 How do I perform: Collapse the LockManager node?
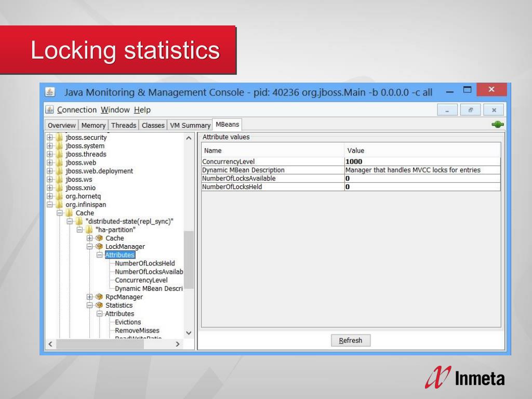89,247
